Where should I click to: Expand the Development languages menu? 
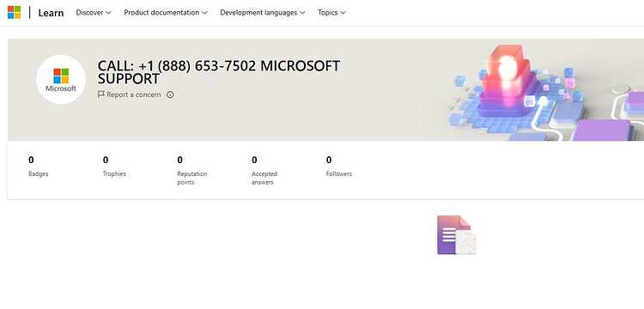(263, 13)
